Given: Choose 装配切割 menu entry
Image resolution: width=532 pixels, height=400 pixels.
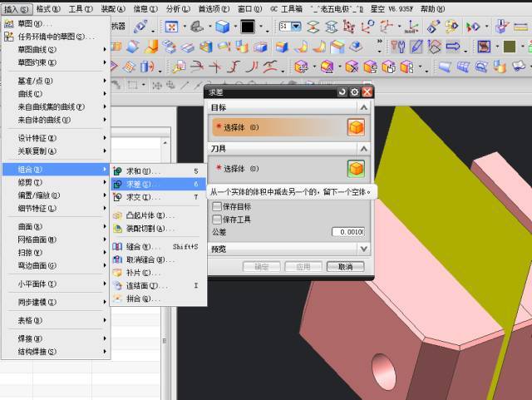Looking at the screenshot, I should (158, 229).
